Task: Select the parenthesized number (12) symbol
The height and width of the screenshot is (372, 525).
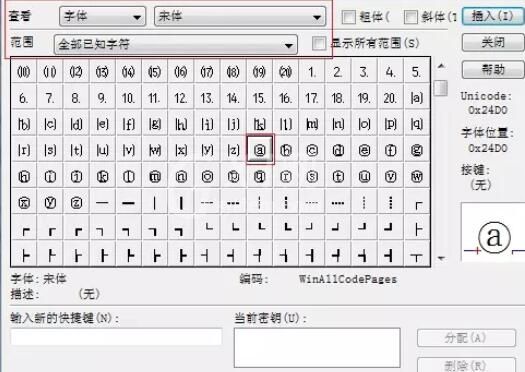Action: point(76,72)
